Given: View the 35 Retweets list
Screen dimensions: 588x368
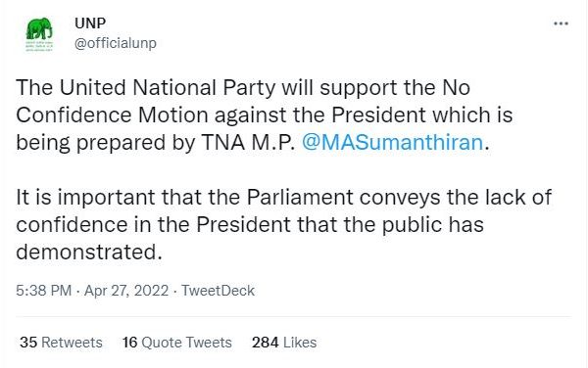Looking at the screenshot, I should pos(61,343).
